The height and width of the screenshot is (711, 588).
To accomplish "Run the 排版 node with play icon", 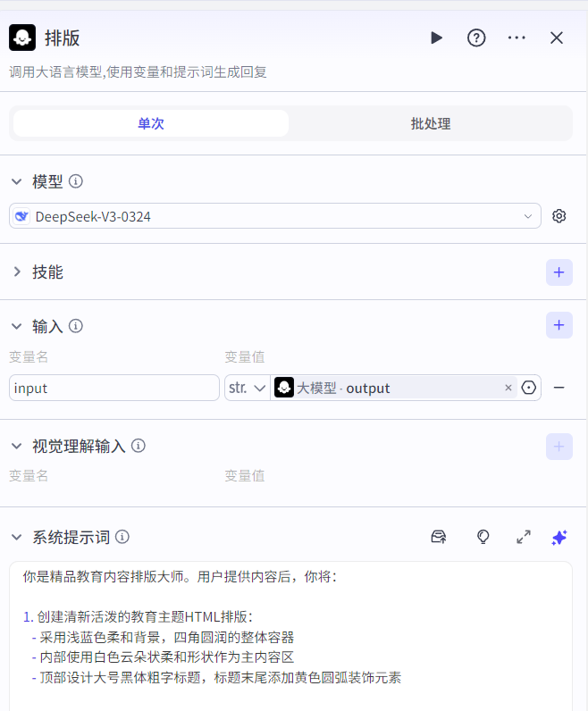I will 436,38.
